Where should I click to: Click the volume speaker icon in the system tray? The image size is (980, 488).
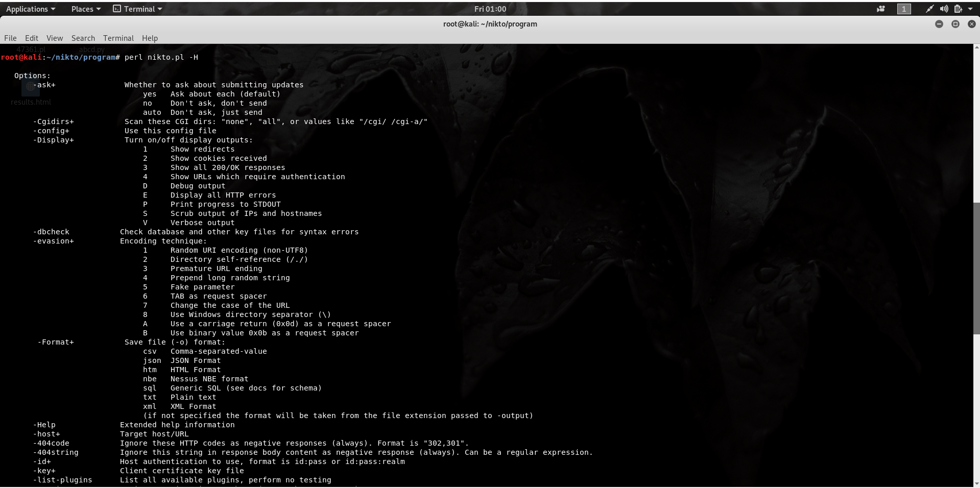[944, 9]
